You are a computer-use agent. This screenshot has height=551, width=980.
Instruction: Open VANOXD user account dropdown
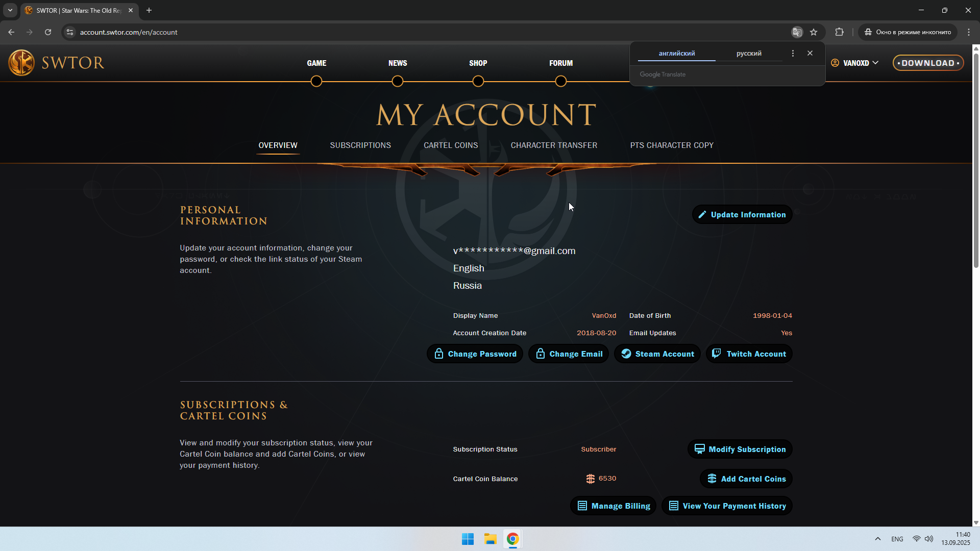(x=855, y=63)
